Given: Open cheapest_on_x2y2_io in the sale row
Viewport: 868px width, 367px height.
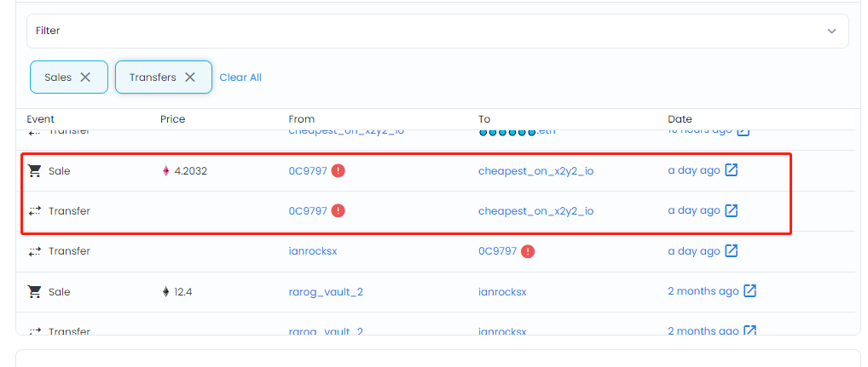Looking at the screenshot, I should (535, 170).
